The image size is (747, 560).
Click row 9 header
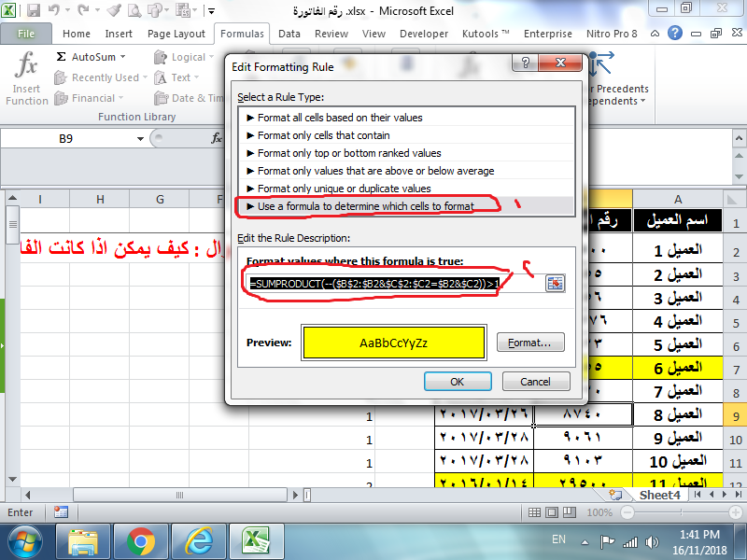pyautogui.click(x=736, y=416)
